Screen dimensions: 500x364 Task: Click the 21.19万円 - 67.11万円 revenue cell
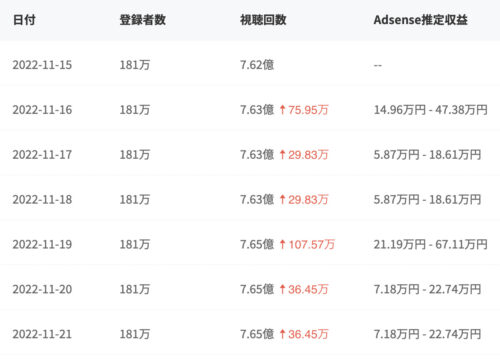430,244
